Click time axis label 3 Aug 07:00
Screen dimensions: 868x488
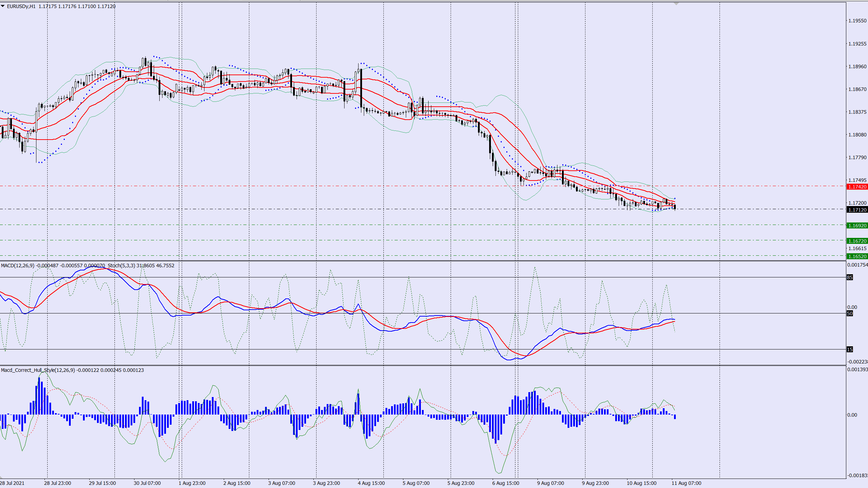coord(282,483)
